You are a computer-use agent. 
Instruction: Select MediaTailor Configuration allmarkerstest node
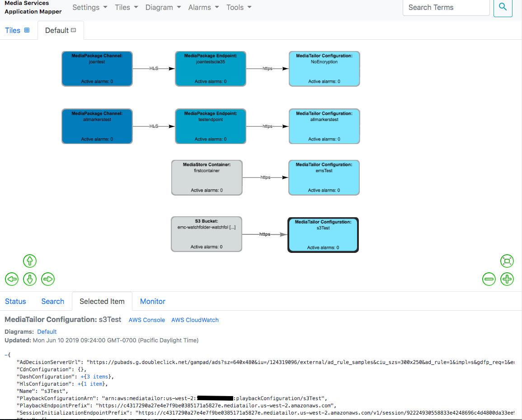point(324,126)
